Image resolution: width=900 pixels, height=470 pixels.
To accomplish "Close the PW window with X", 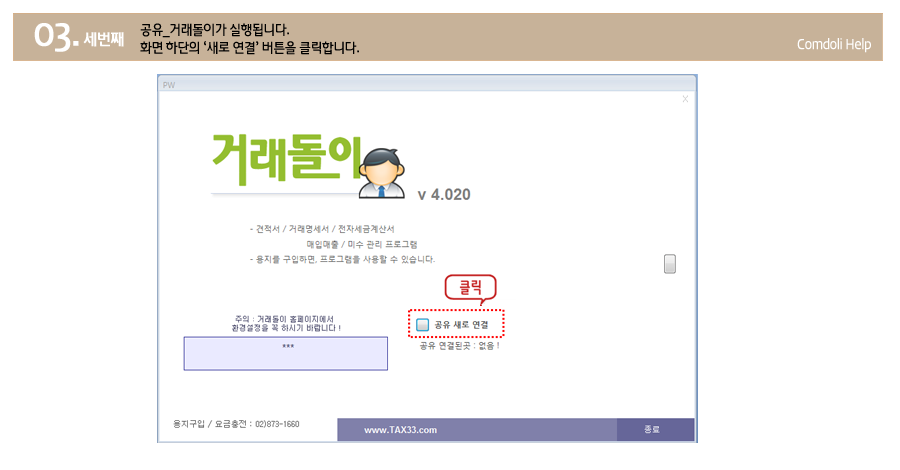I will 685,99.
